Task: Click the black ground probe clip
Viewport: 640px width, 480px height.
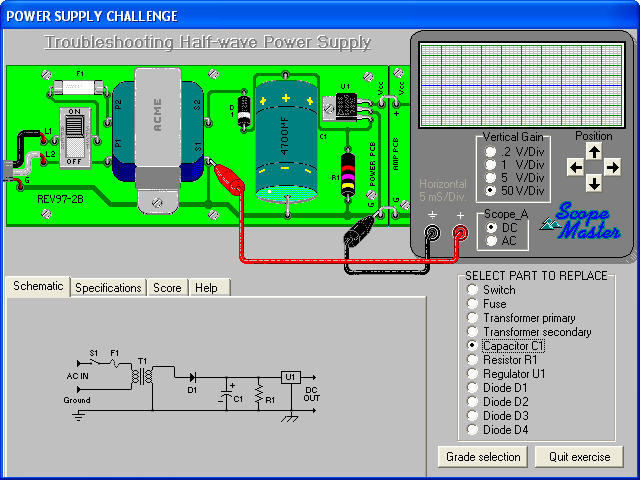Action: 359,231
